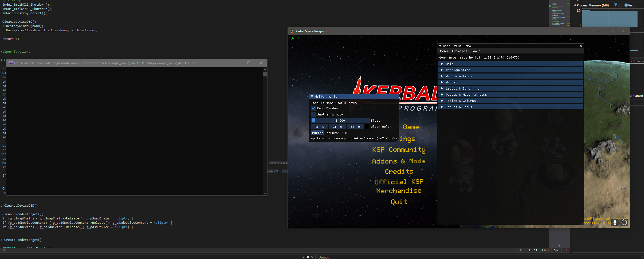Expand the Help section in ImGui Demo

511,64
